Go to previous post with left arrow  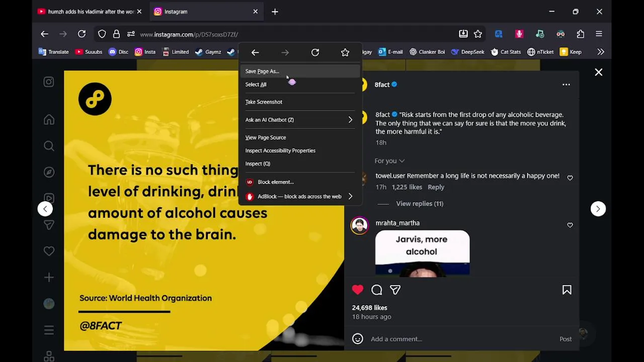tap(45, 209)
